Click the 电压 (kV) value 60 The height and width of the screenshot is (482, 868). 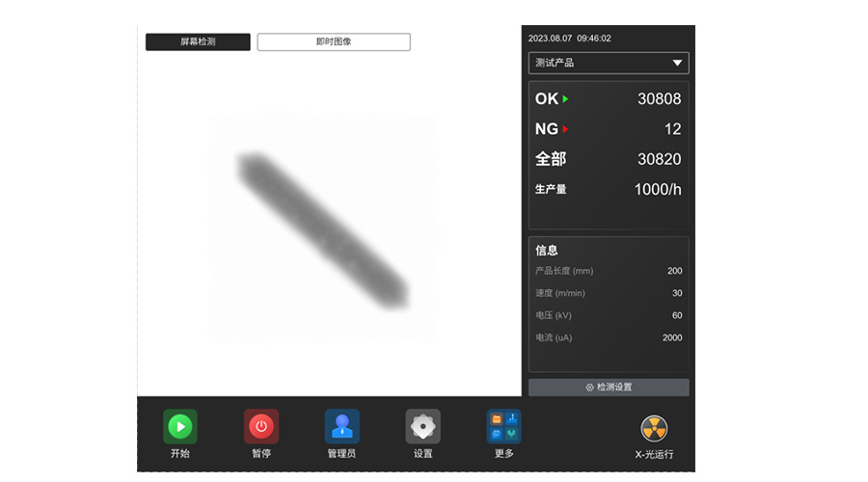click(677, 315)
